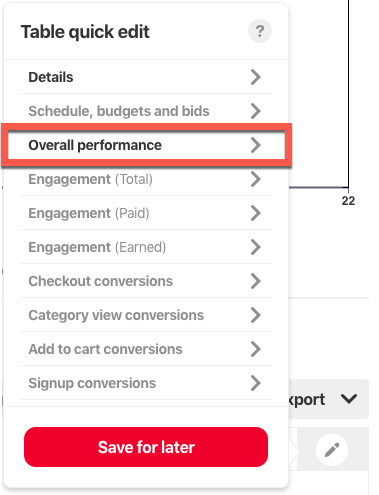The height and width of the screenshot is (495, 379).
Task: Choose Engagement (Total) entry
Action: (146, 179)
